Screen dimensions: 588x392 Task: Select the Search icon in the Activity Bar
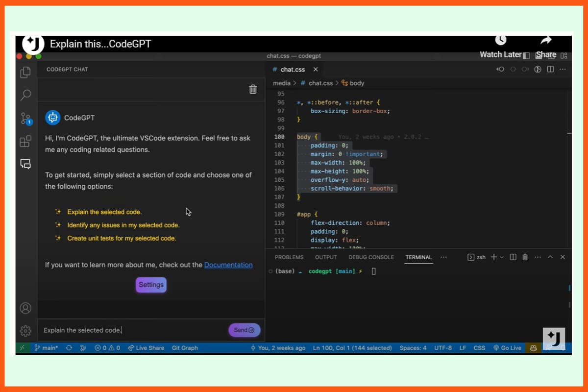pos(26,94)
